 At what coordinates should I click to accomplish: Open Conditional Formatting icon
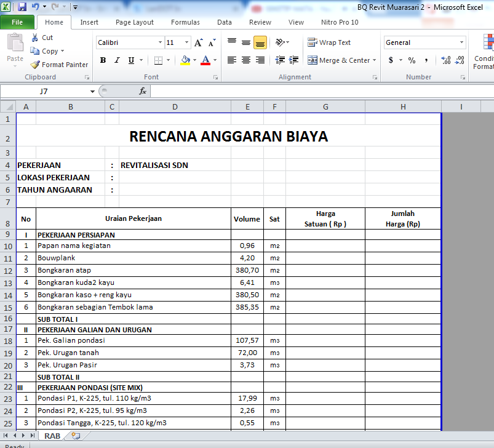pyautogui.click(x=488, y=42)
